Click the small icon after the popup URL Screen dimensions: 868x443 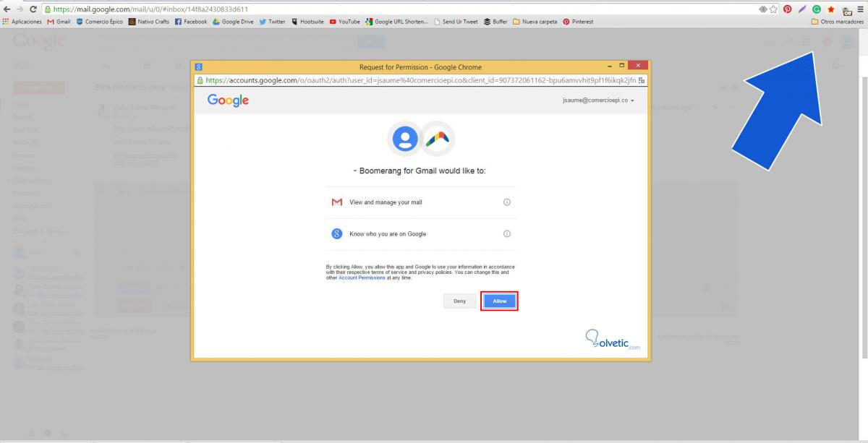(642, 80)
